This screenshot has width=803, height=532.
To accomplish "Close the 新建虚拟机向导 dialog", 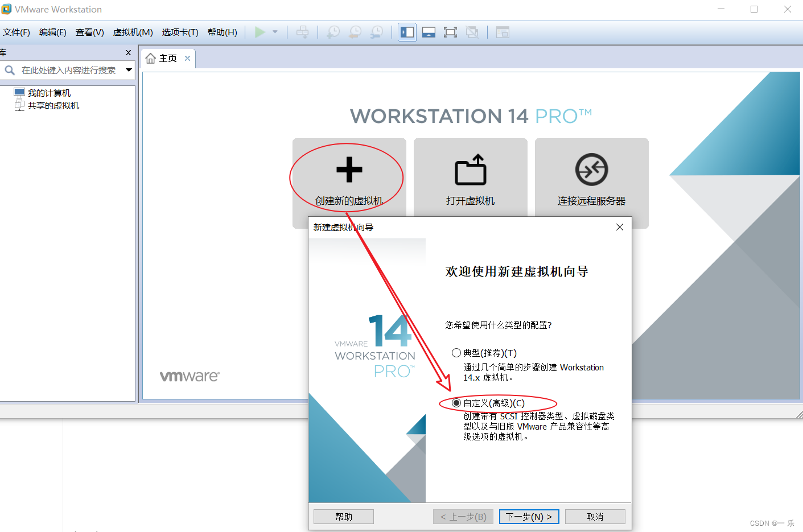I will (x=620, y=227).
